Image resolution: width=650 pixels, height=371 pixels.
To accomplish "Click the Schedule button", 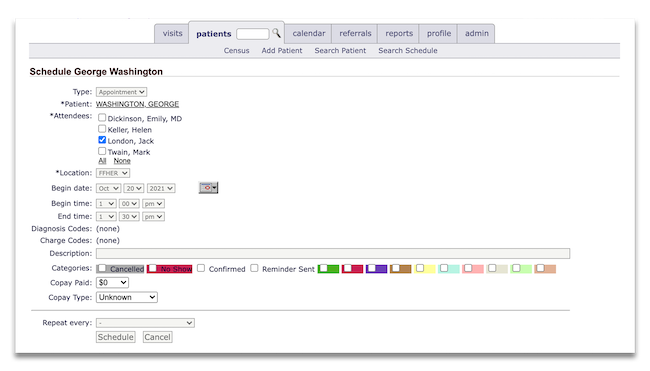I will (x=116, y=337).
